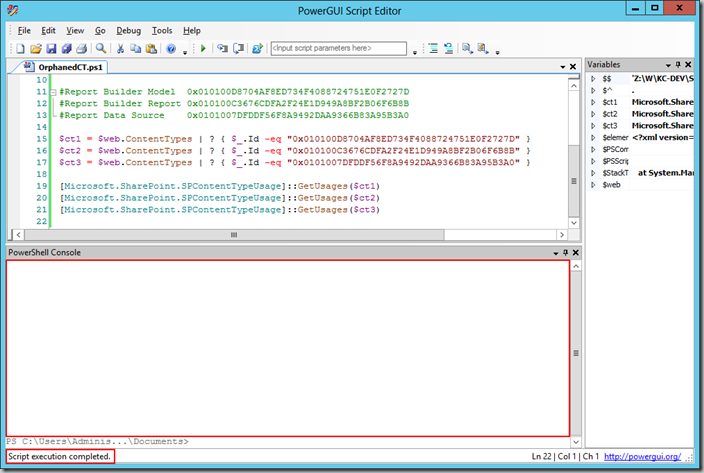Screen dimensions: 704x473
Task: Open the Variables panel dropdown arrow
Action: pos(668,65)
